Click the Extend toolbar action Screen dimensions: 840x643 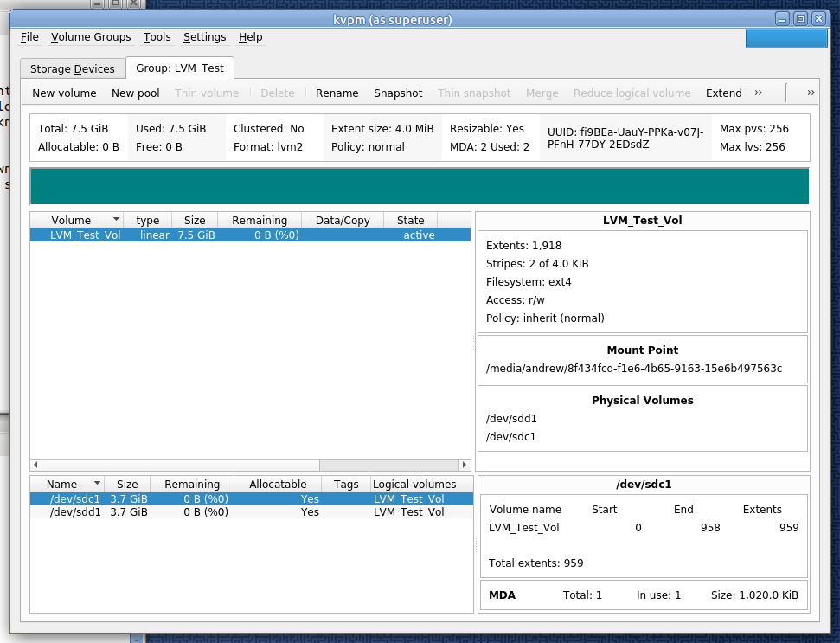click(x=724, y=93)
